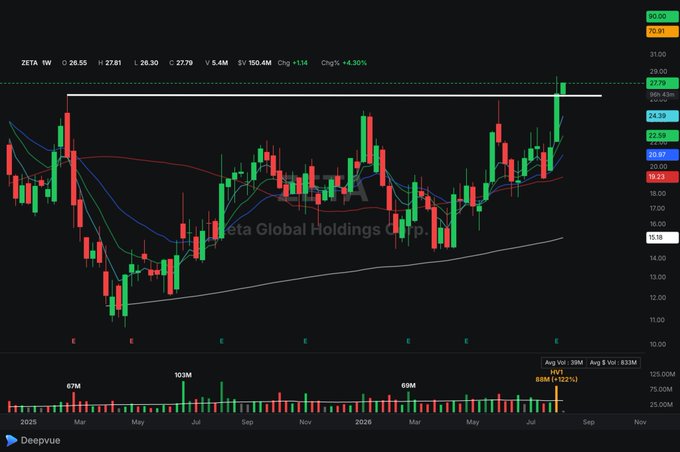Image resolution: width=680 pixels, height=452 pixels.
Task: Click the 67M volume peak label
Action: click(73, 386)
